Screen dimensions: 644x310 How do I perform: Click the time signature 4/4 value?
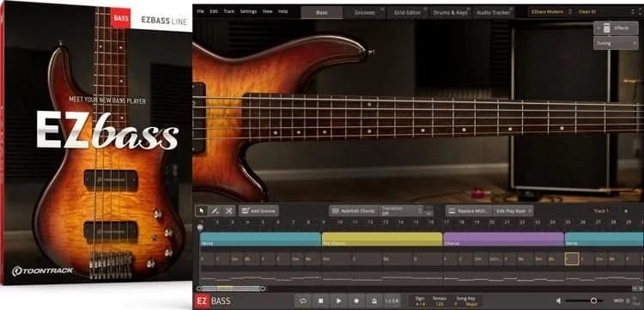(x=421, y=304)
